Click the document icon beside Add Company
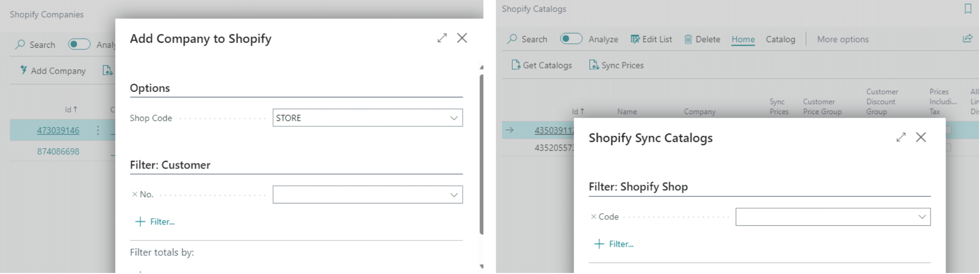This screenshot has height=274, width=980. (x=107, y=71)
